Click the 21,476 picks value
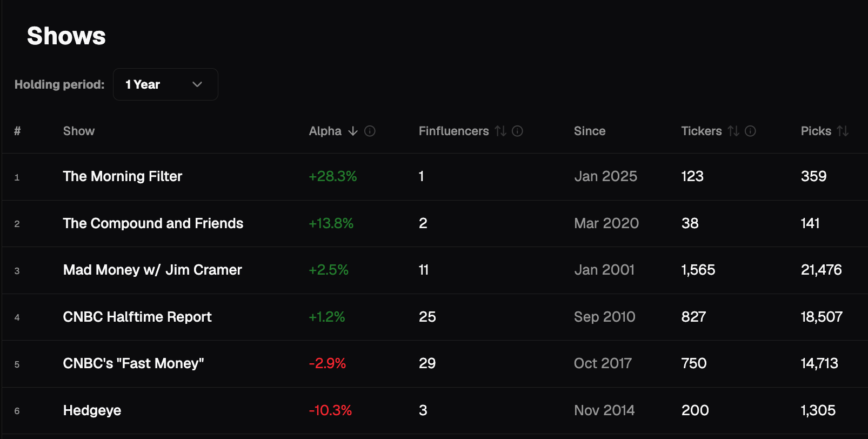 click(821, 270)
